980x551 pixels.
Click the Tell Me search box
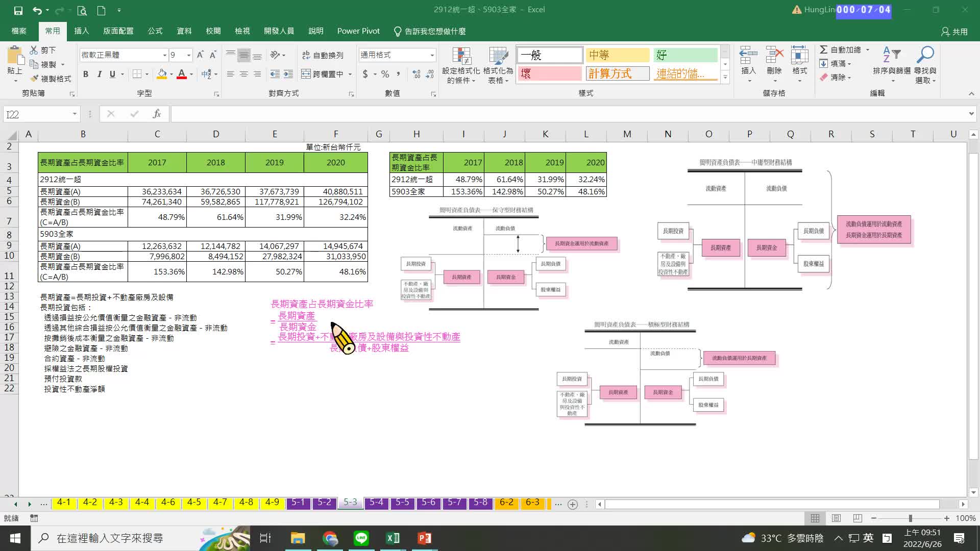pyautogui.click(x=430, y=31)
